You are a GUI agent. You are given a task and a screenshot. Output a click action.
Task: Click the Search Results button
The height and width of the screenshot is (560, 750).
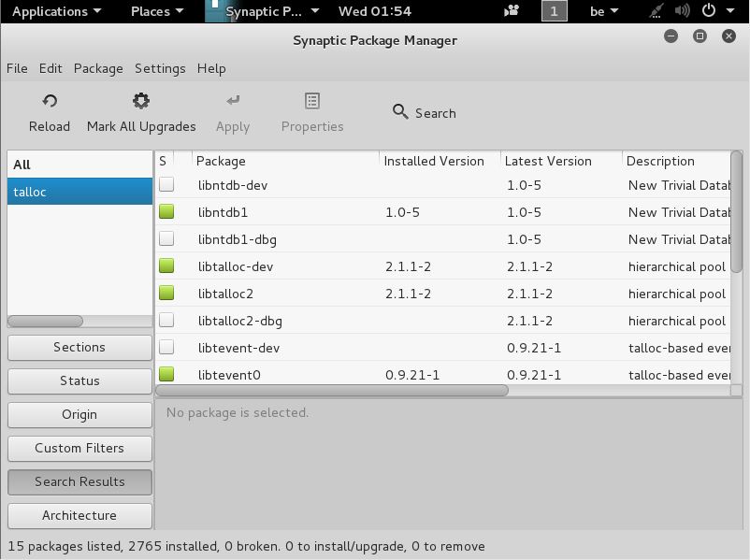(79, 481)
